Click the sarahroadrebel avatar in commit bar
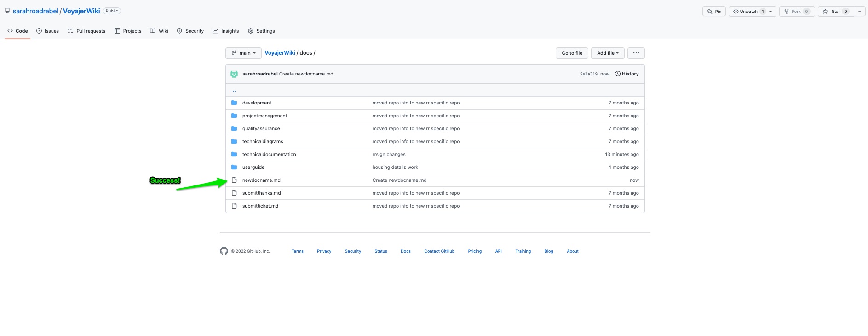 [234, 74]
